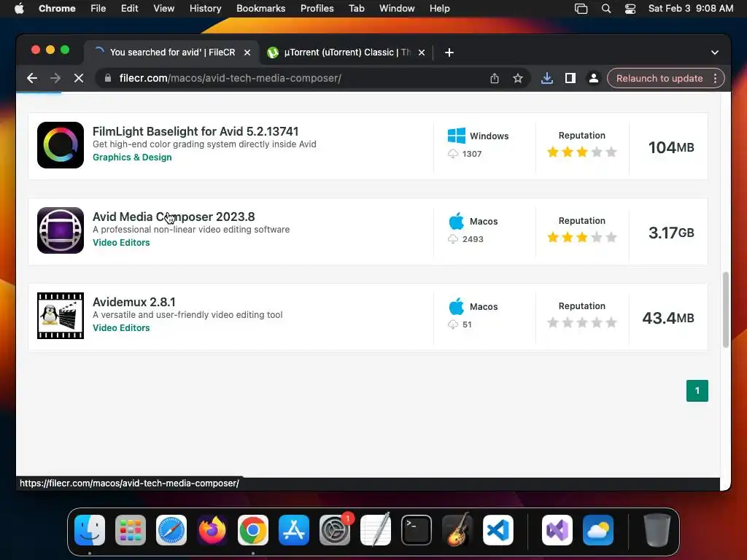
Task: Click download cloud icon next to 2493
Action: tap(453, 239)
